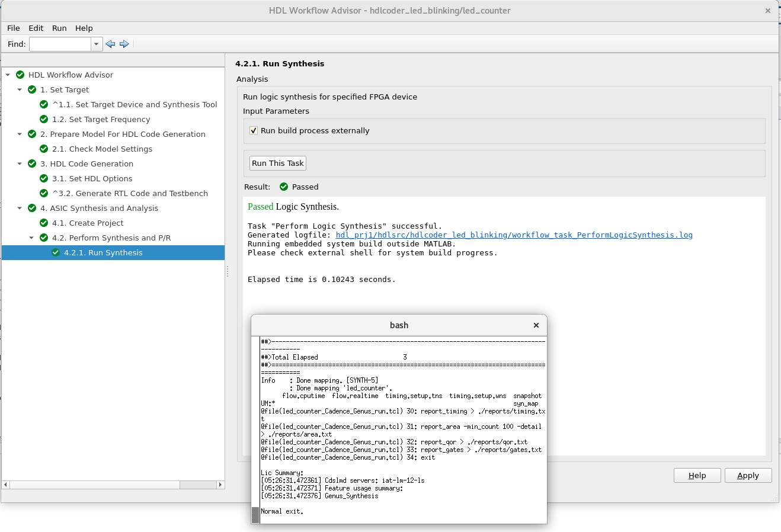Click the green check beside HDL Workflow Advisor
Screen dimensions: 781x532
tap(20, 75)
